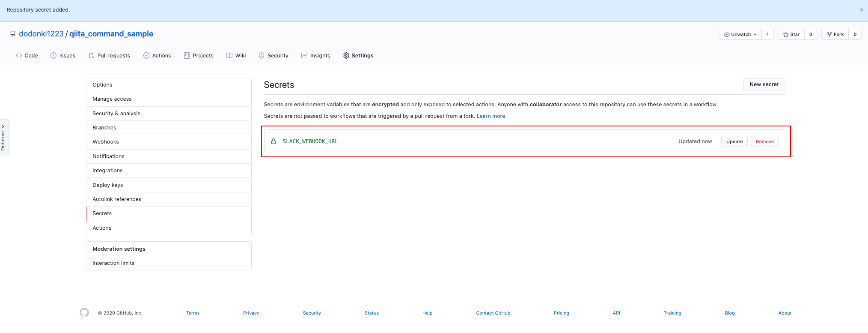Follow the Learn more link

[491, 116]
